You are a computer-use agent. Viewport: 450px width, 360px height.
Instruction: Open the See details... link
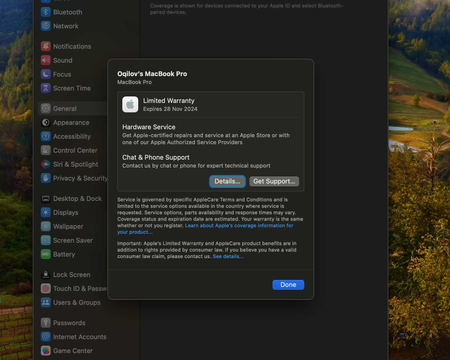[x=228, y=256]
